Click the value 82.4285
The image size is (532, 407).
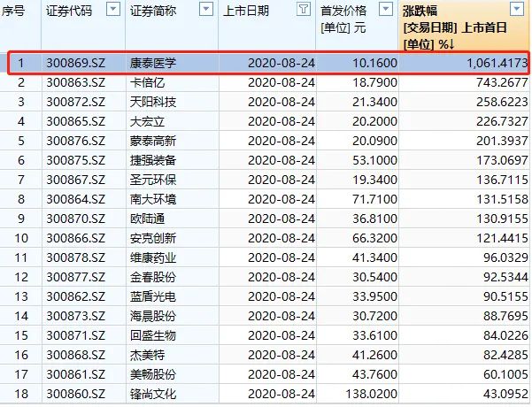click(x=505, y=355)
